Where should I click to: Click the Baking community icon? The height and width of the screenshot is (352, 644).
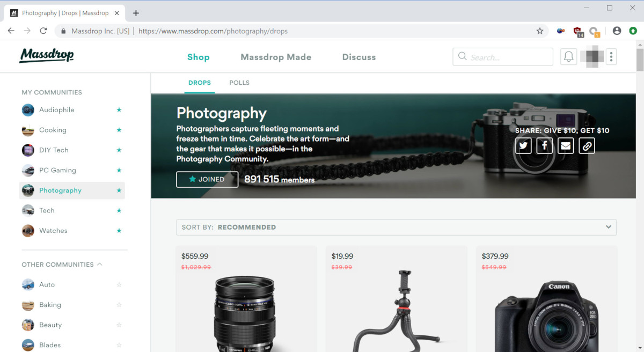[28, 305]
